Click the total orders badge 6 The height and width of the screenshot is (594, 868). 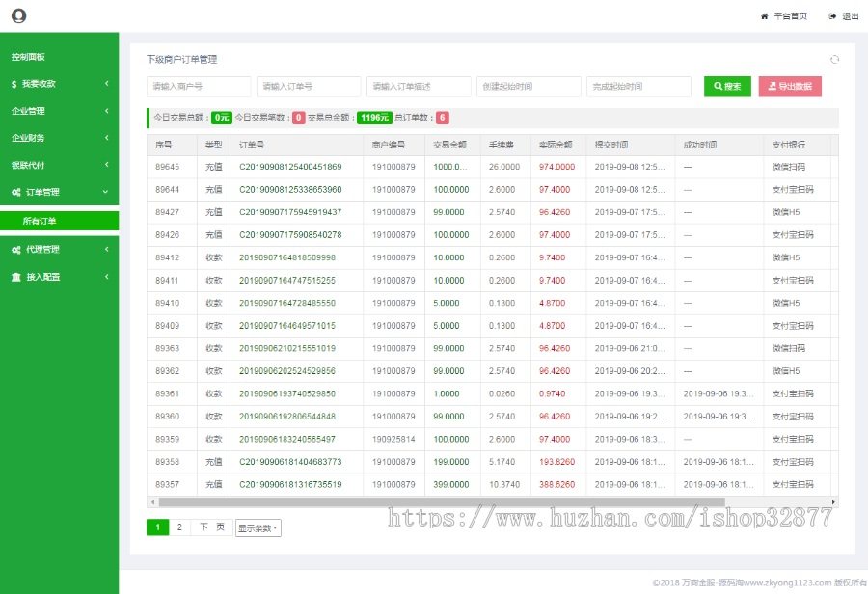[443, 118]
